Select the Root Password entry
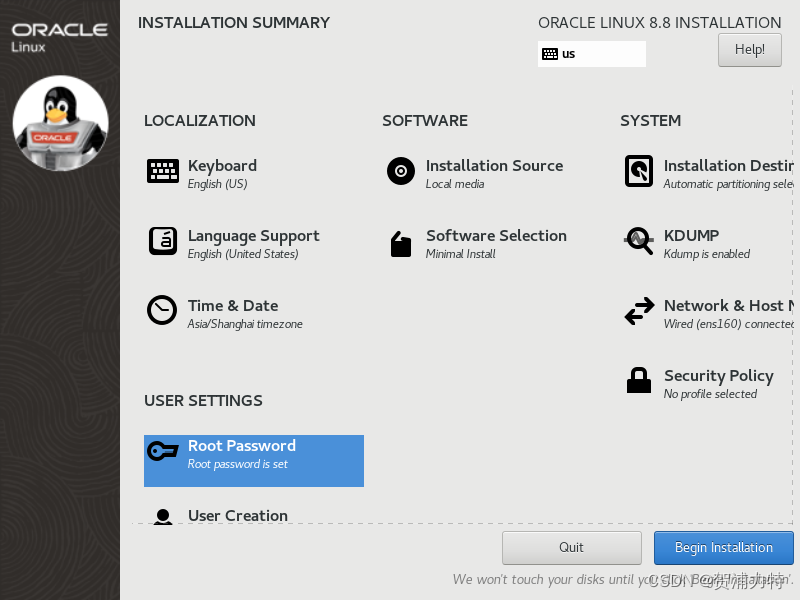The width and height of the screenshot is (800, 600). click(x=254, y=461)
